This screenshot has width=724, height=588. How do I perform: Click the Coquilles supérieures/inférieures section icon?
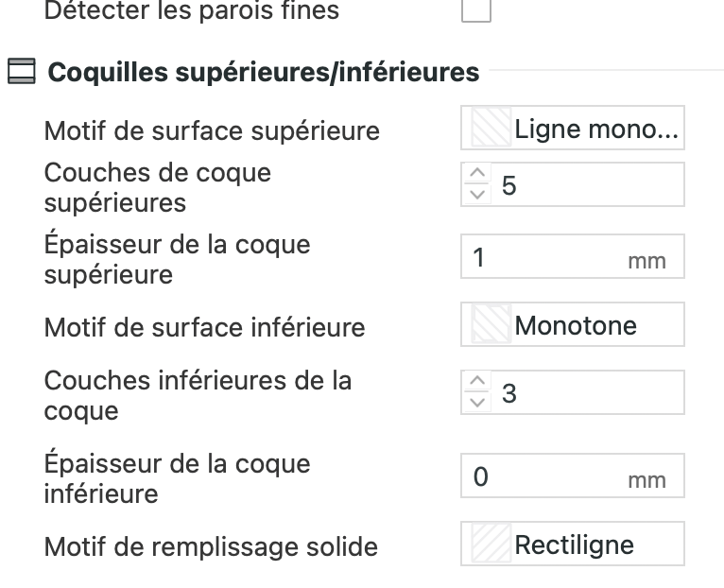click(x=21, y=71)
